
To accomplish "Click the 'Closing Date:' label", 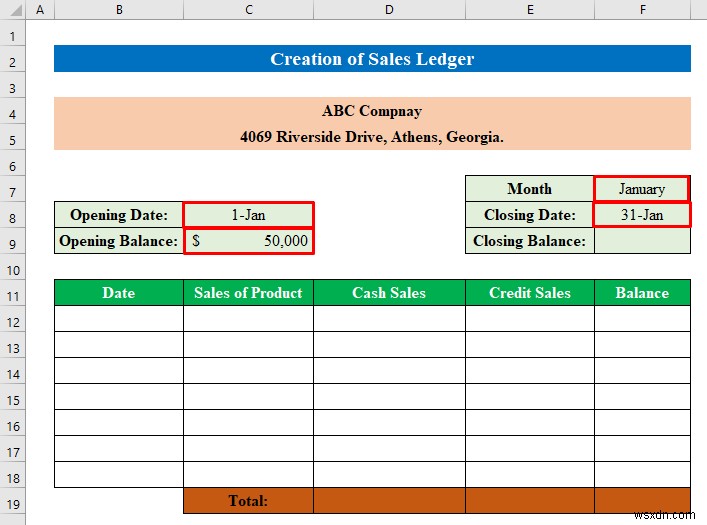I will 530,215.
